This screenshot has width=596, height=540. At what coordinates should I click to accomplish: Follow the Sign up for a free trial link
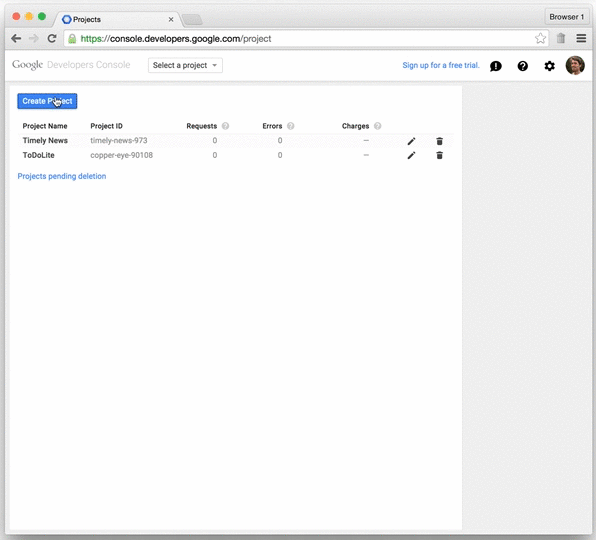(x=441, y=65)
